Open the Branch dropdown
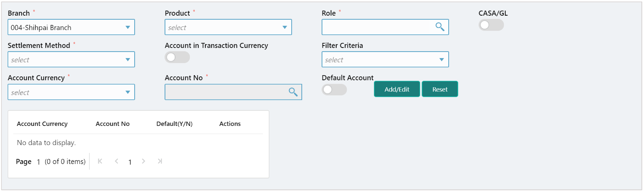Image resolution: width=644 pixels, height=192 pixels. coord(71,27)
